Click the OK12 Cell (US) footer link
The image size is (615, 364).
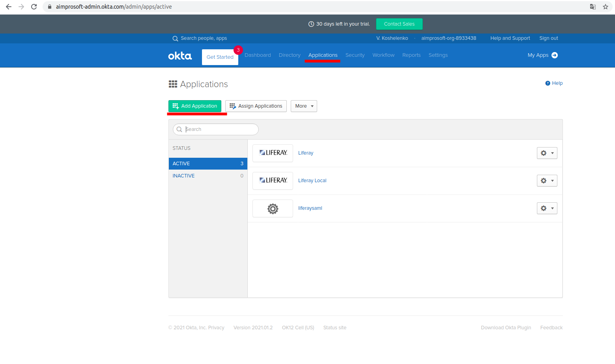(x=298, y=328)
